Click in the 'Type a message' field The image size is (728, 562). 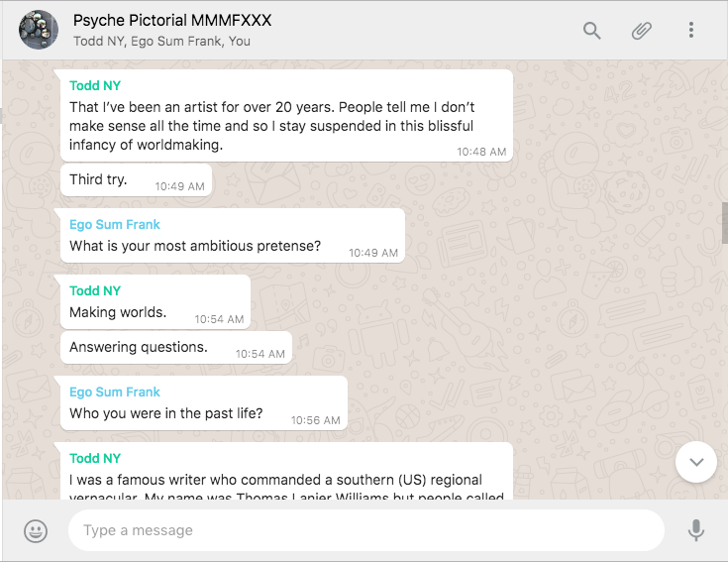(x=364, y=530)
